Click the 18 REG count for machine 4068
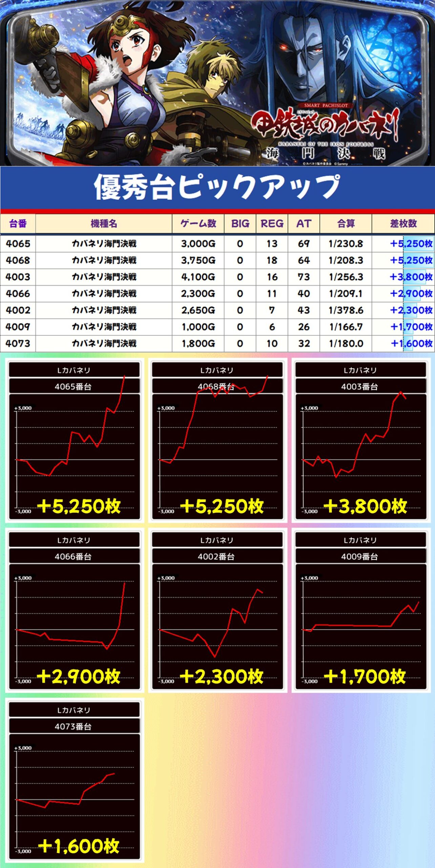 coord(272,260)
